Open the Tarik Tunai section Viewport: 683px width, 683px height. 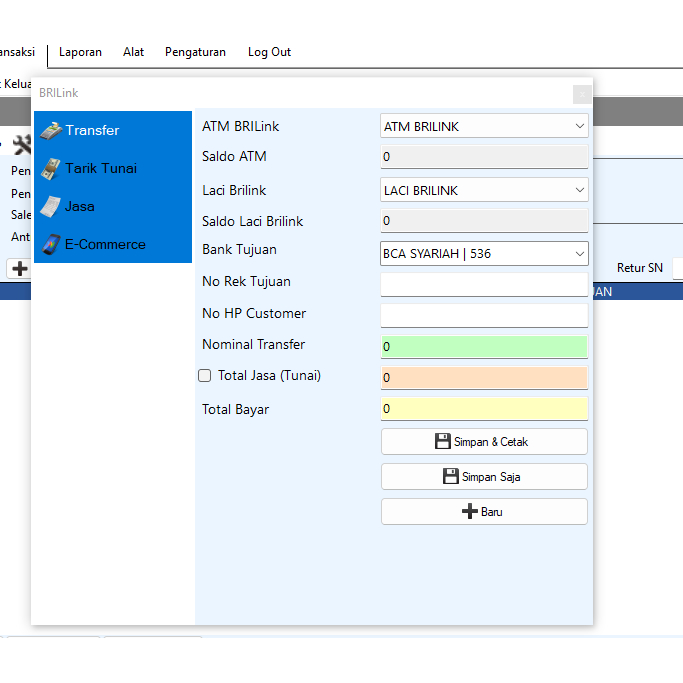(x=113, y=168)
